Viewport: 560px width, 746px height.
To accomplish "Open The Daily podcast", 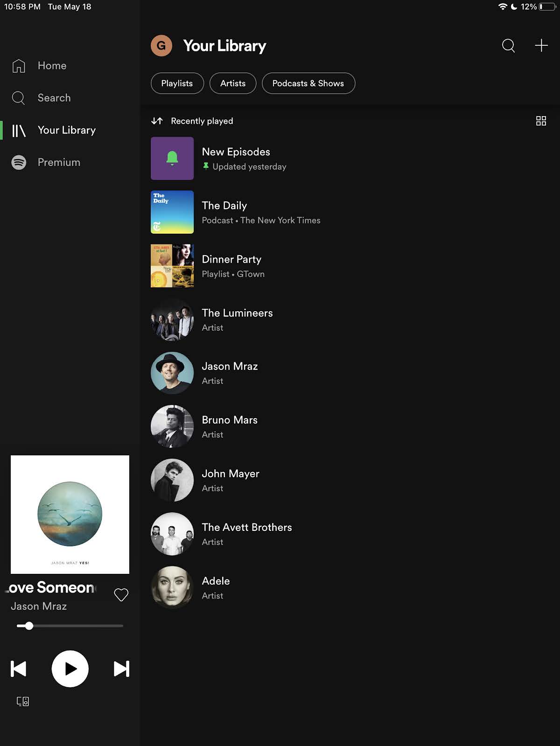I will (x=350, y=212).
